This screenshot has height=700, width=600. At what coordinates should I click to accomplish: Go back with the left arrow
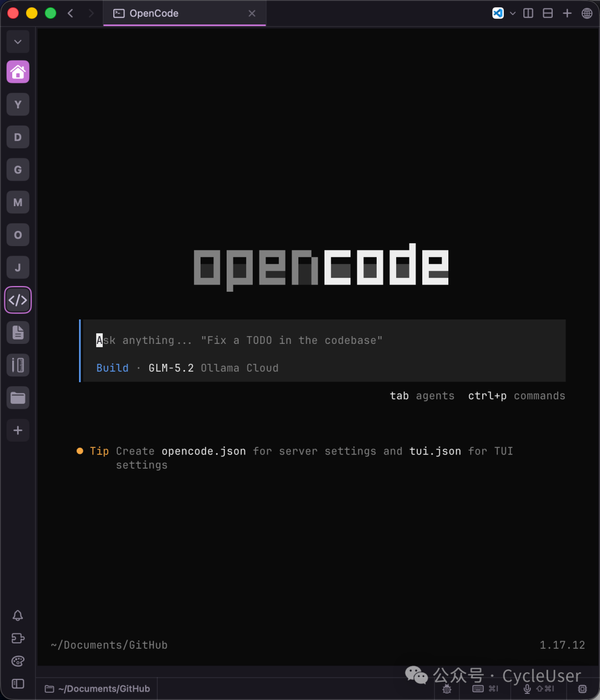71,13
